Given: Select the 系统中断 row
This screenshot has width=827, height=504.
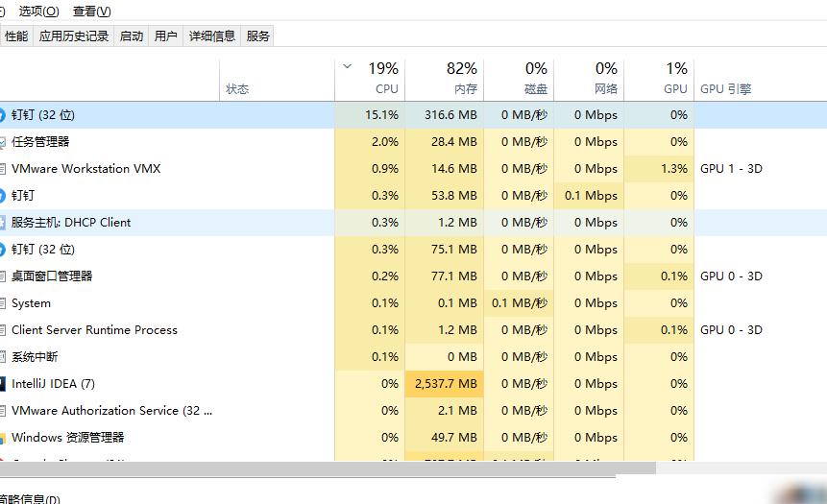Looking at the screenshot, I should (413, 357).
